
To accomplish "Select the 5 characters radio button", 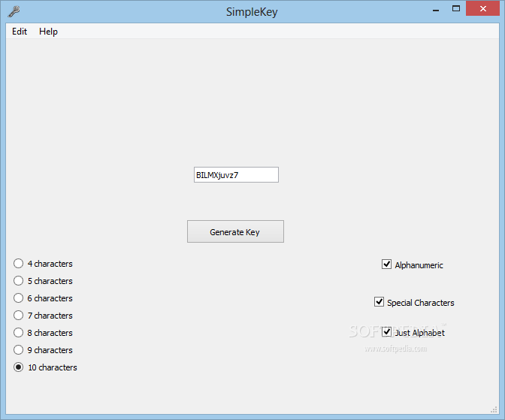I will coord(18,281).
